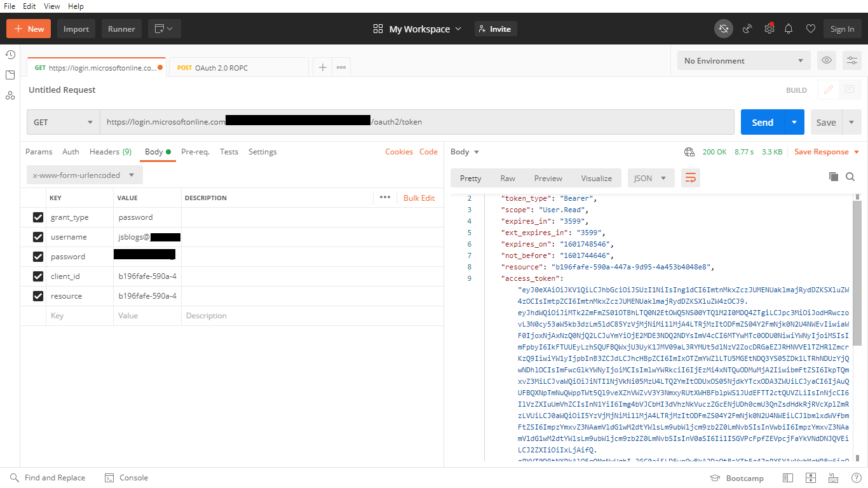This screenshot has height=488, width=868.
Task: Add a new request tab with plus icon
Action: coord(323,67)
